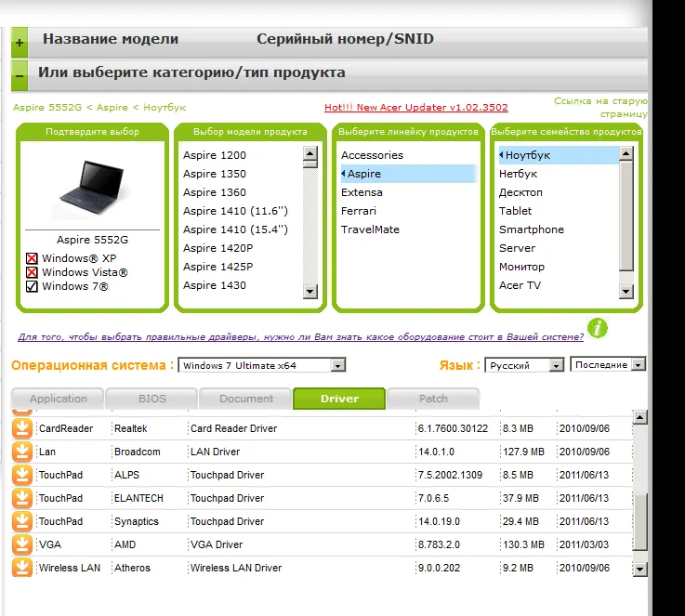Click the product family scroll down arrow
This screenshot has width=685, height=616.
(626, 291)
